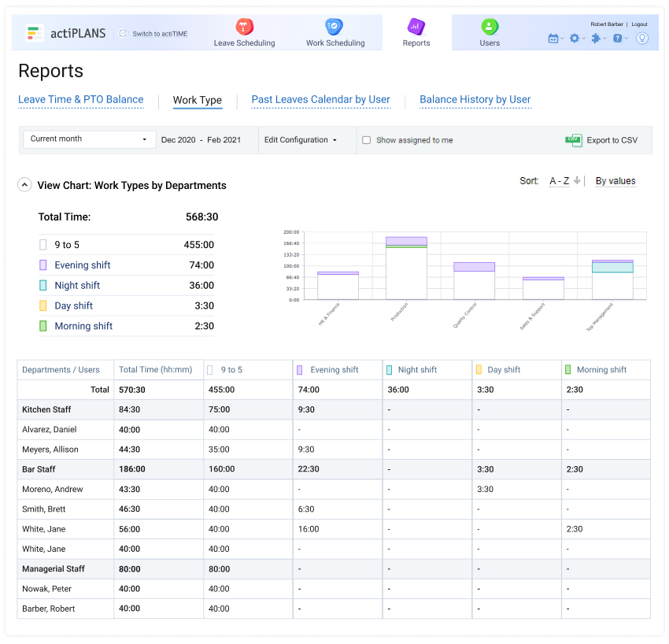Click the Logout link
This screenshot has width=669, height=644.
coord(639,24)
